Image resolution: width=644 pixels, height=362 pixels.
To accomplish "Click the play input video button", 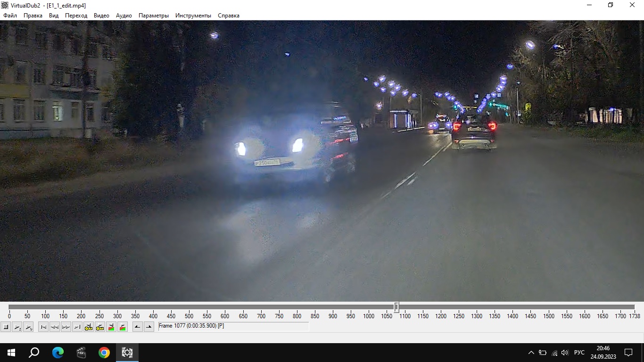I will coord(17,327).
